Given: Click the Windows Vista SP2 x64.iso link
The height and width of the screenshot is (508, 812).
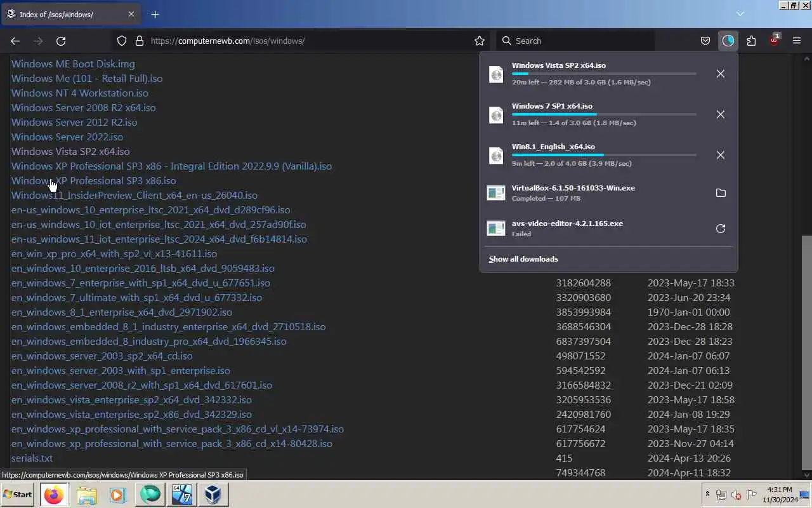Looking at the screenshot, I should point(70,151).
